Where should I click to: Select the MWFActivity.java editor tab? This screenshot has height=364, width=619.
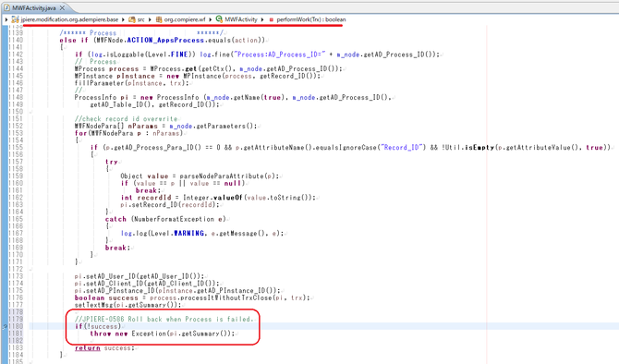33,7
